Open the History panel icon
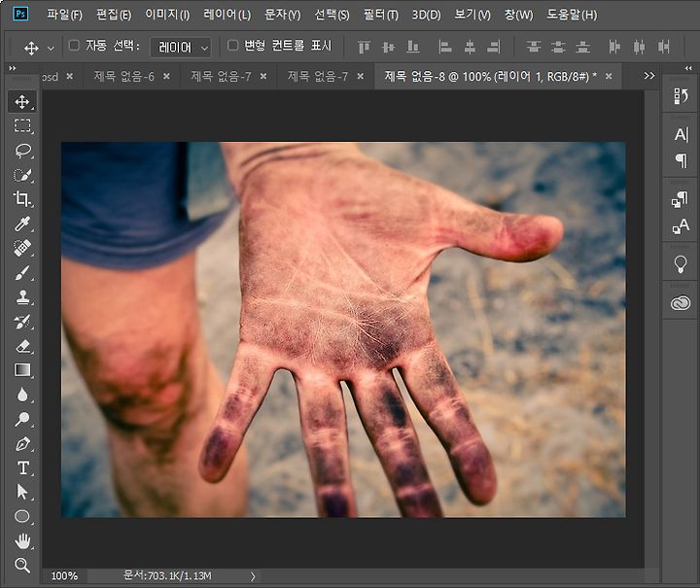 (681, 96)
